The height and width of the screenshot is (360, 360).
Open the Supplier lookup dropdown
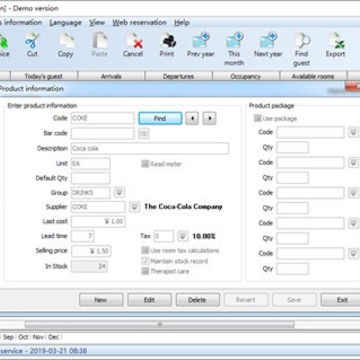tap(134, 207)
